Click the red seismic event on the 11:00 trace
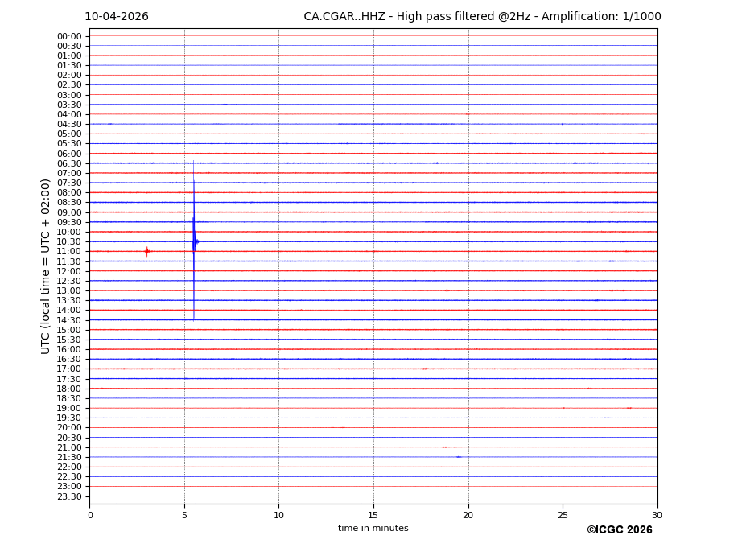Viewport: 746px width, 560px height. [x=146, y=251]
